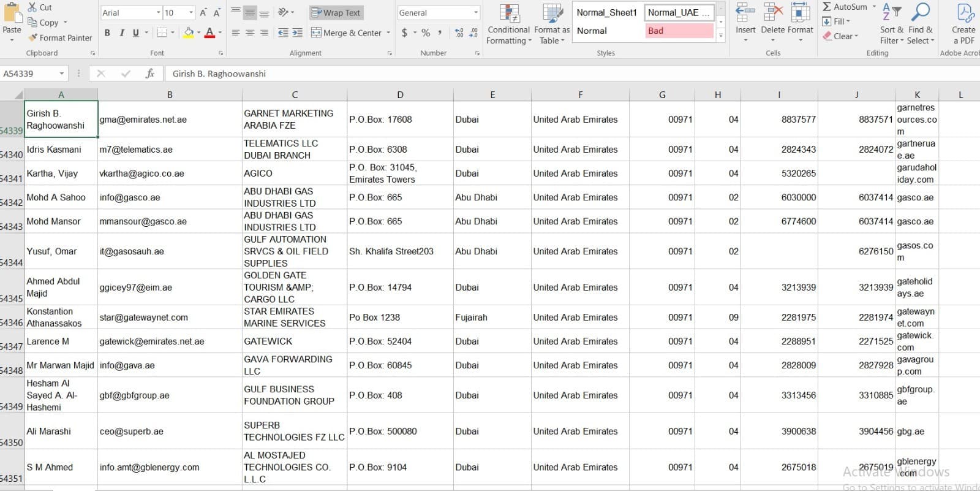Click the Copy icon

click(x=32, y=22)
